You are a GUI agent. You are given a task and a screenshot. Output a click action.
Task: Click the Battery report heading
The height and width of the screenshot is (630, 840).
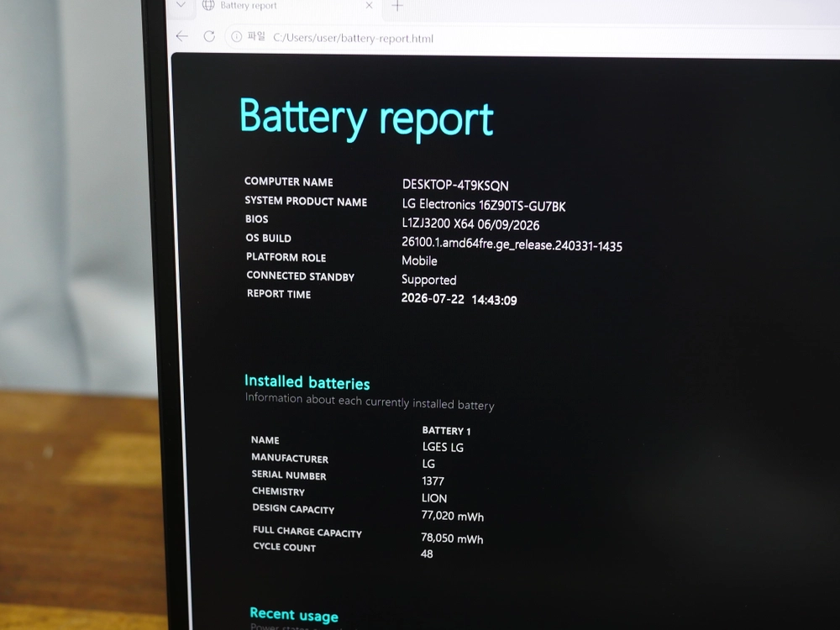coord(366,118)
